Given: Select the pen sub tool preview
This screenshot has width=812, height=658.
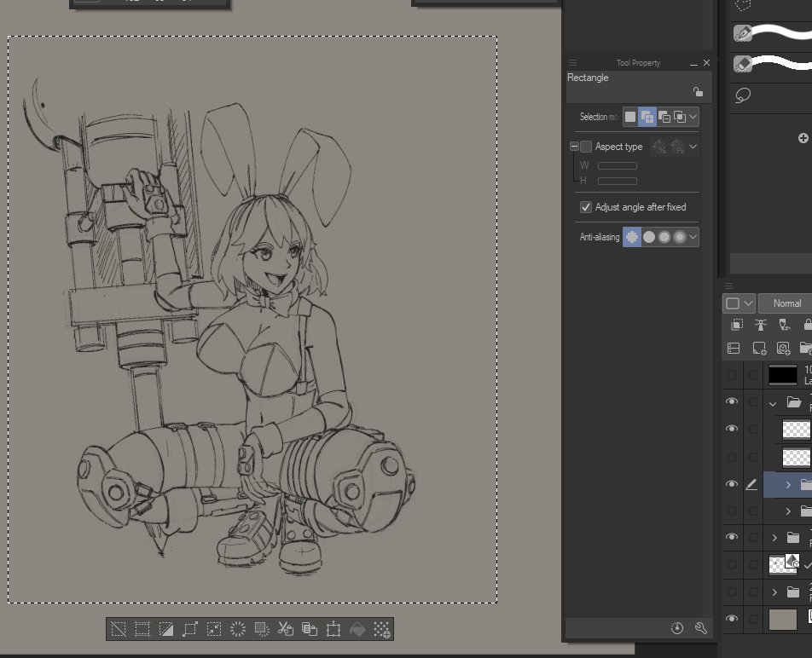Looking at the screenshot, I should 772,32.
